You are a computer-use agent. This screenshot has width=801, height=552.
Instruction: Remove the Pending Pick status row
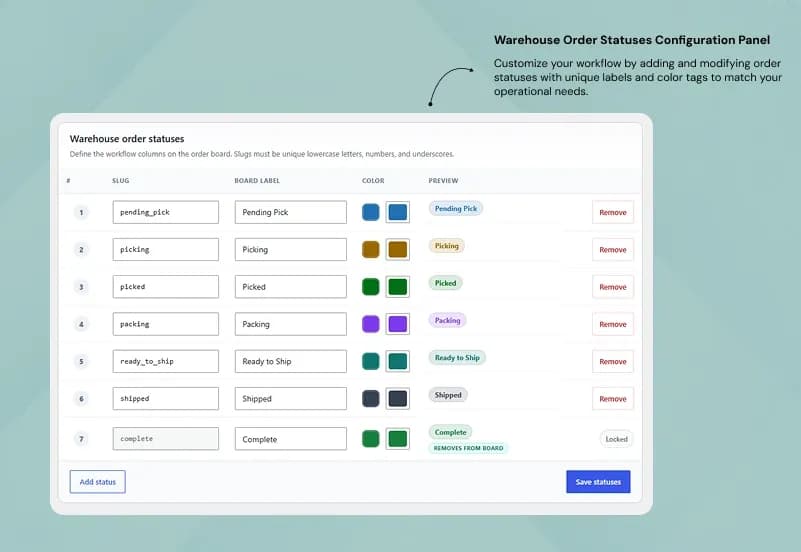(612, 212)
